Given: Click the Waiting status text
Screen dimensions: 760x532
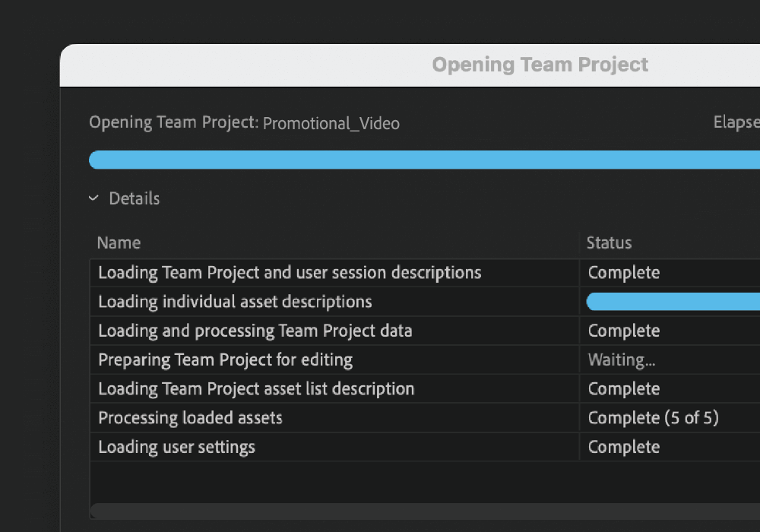Looking at the screenshot, I should (x=621, y=359).
